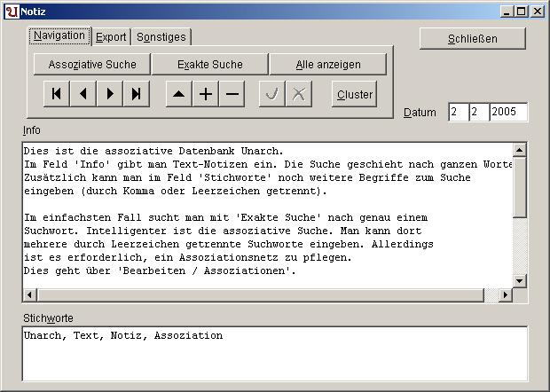Click the X cancel edit button

(x=299, y=94)
